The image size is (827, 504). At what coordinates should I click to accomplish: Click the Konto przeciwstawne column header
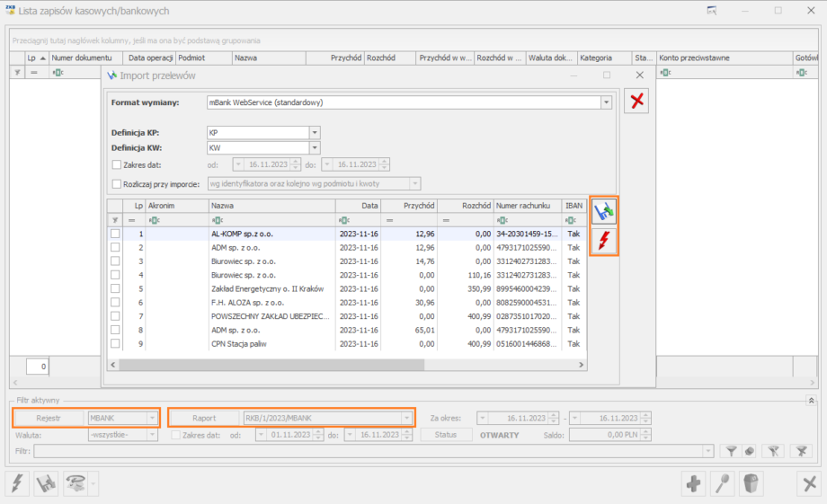[x=725, y=58]
